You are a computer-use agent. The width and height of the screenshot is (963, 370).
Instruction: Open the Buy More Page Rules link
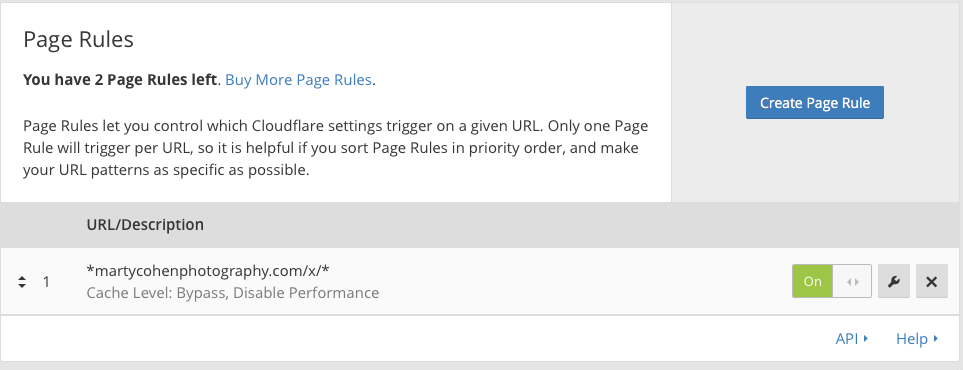(x=298, y=80)
